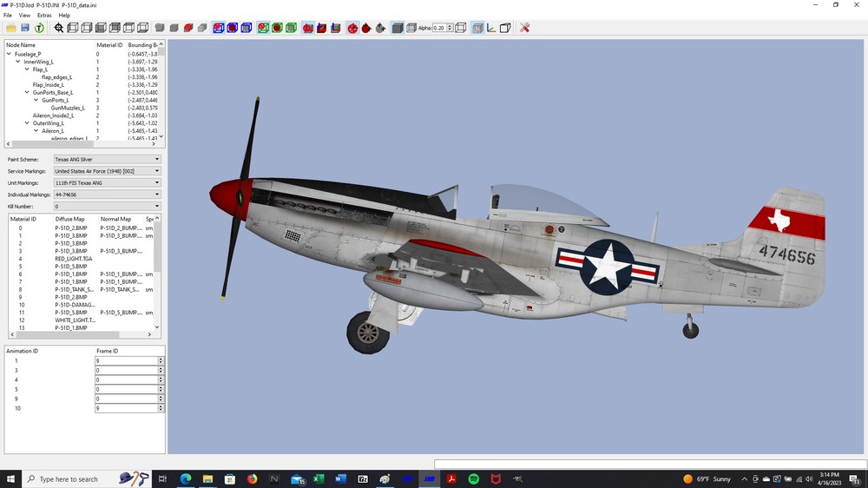Click the green reload icon in toolbar

coord(39,28)
